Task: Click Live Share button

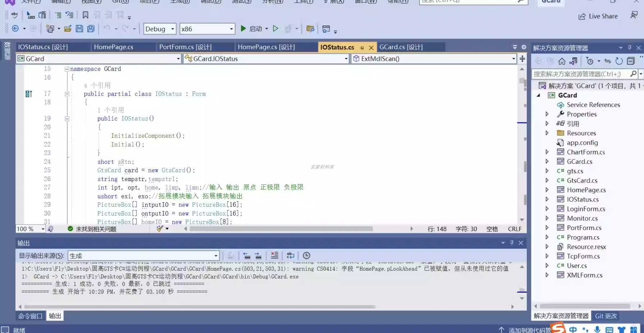Action: tap(598, 16)
